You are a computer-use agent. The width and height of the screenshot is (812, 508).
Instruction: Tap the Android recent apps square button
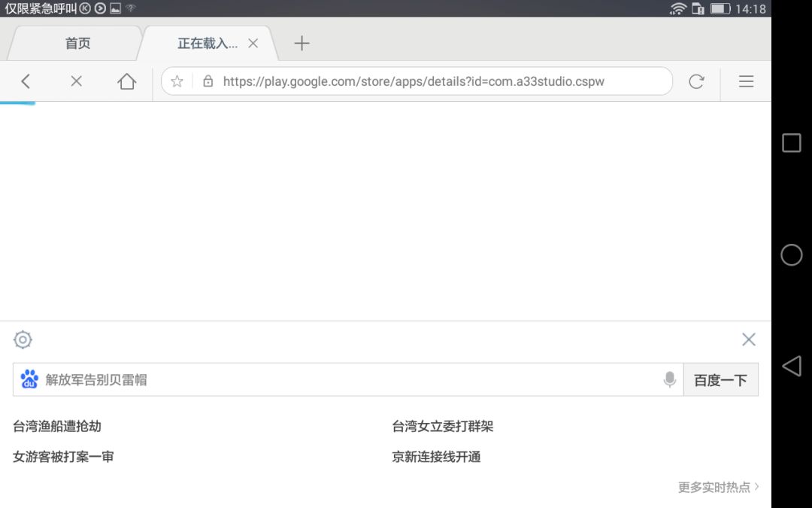(x=791, y=142)
